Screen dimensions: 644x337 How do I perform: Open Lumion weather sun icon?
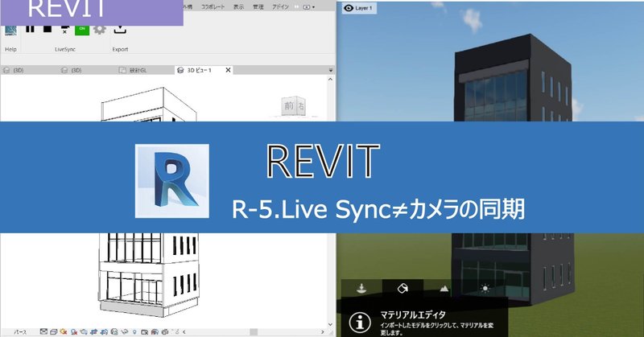(x=485, y=289)
